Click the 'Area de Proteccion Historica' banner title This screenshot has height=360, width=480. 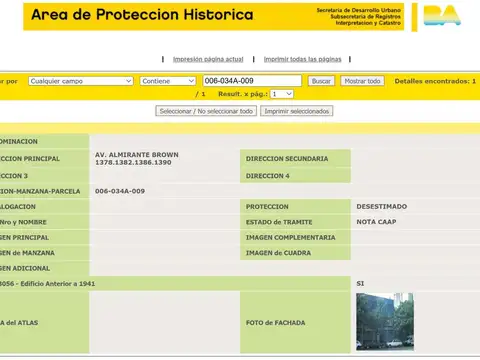(x=142, y=15)
